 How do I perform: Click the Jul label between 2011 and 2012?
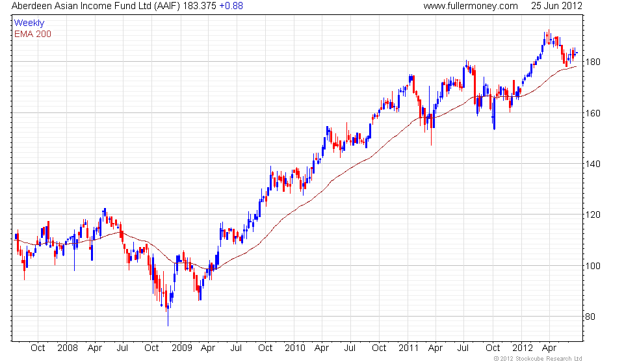pos(463,348)
